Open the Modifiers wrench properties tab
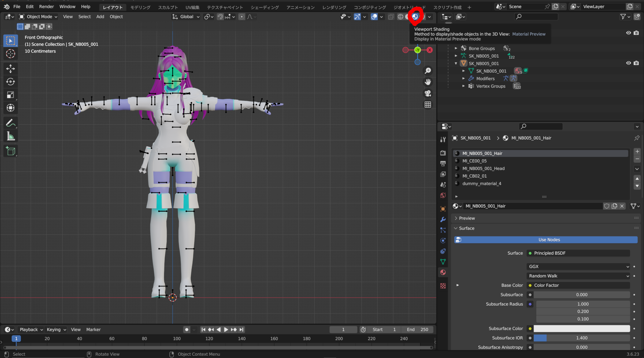 443,219
